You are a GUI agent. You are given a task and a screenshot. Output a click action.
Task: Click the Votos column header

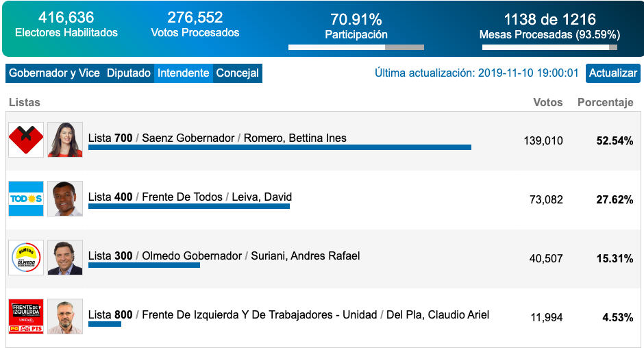pos(547,103)
